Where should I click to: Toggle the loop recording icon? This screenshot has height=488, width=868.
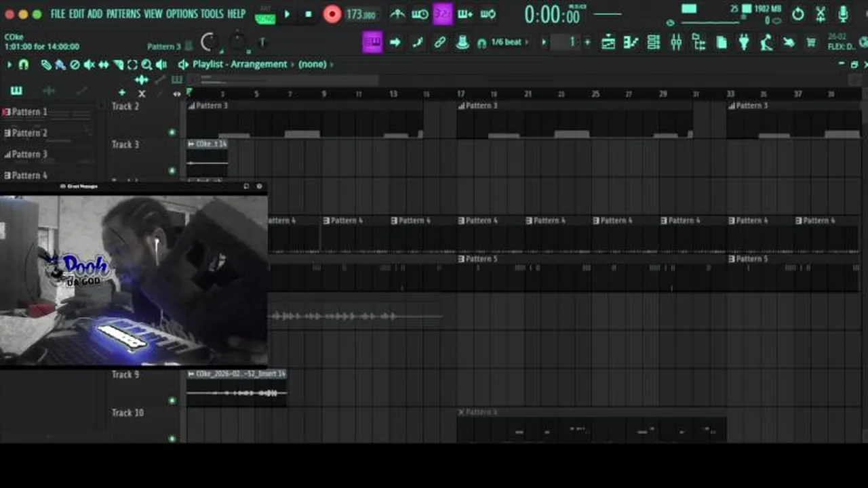488,14
